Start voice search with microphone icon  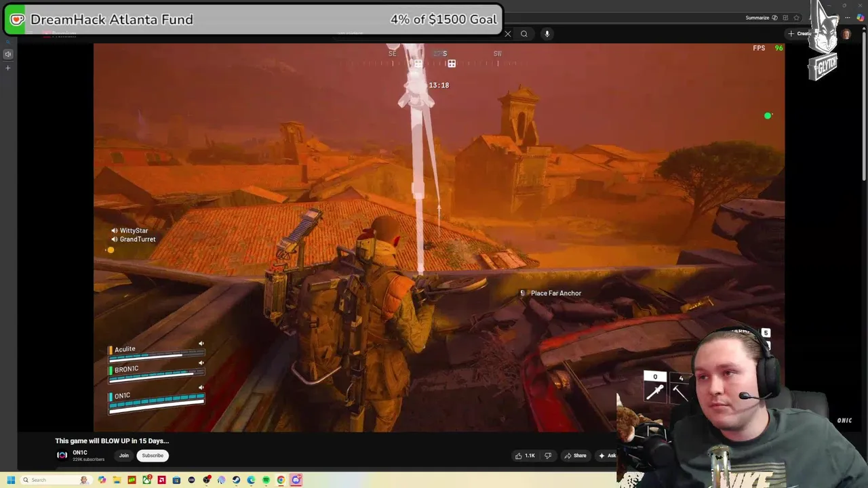[547, 34]
